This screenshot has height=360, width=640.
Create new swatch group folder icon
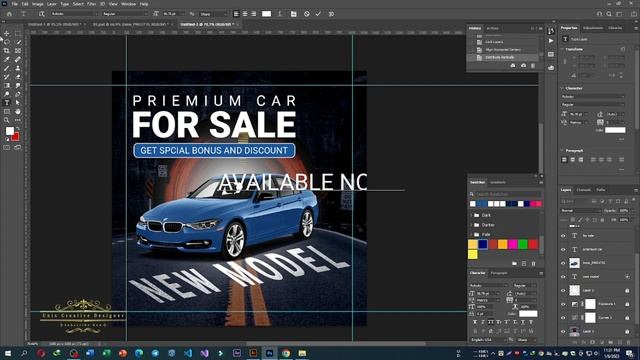514,264
